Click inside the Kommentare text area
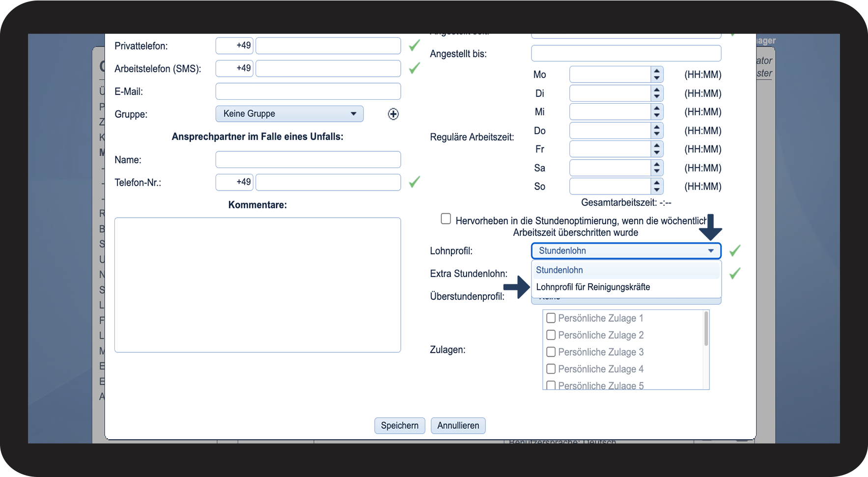This screenshot has width=868, height=477. [257, 285]
